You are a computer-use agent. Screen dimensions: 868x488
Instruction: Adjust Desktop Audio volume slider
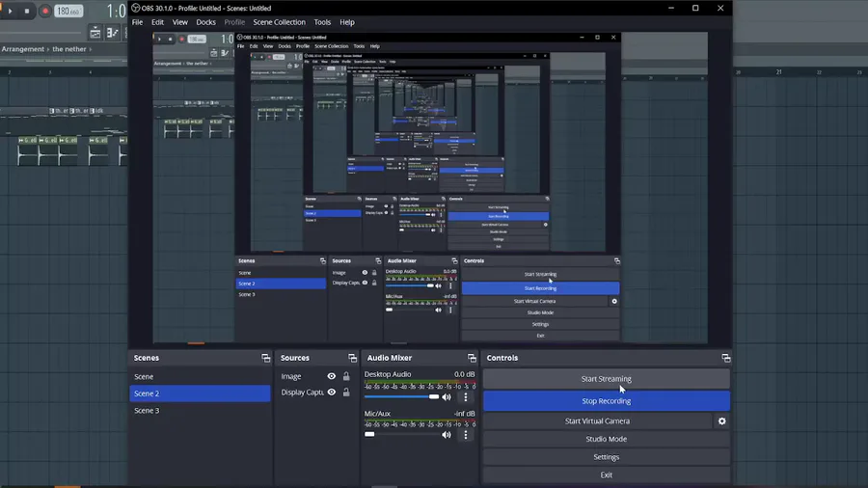click(401, 396)
